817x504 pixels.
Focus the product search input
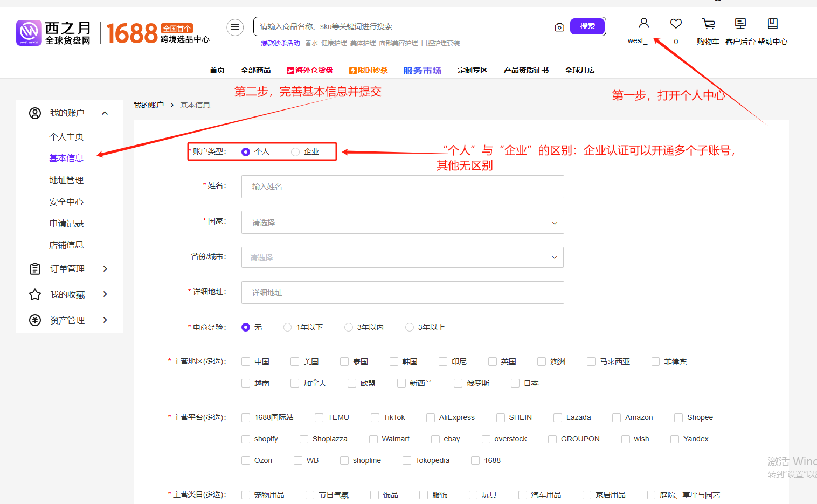point(404,26)
